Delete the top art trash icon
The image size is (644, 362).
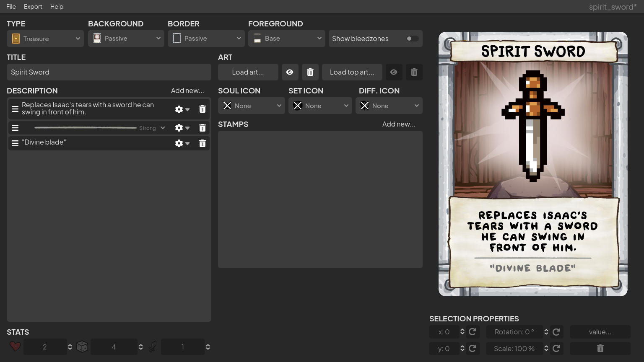coord(414,72)
